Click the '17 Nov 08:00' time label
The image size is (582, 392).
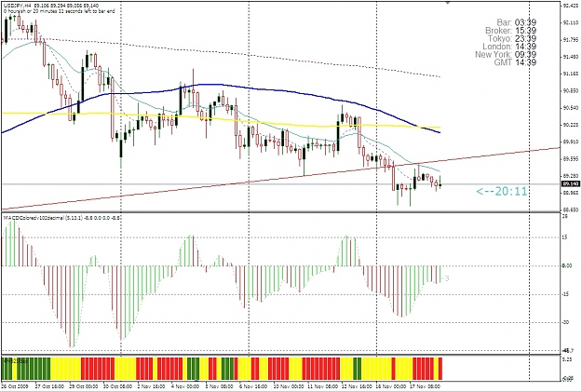(426, 386)
